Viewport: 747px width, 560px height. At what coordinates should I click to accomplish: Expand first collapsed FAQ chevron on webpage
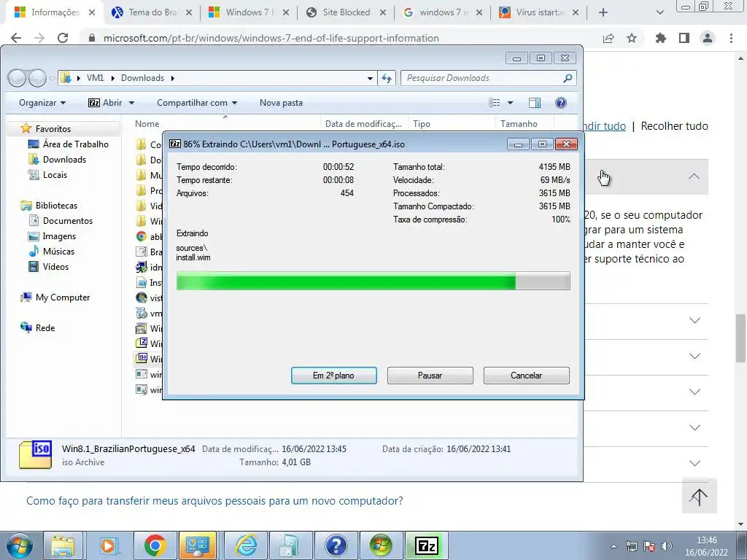pos(695,321)
